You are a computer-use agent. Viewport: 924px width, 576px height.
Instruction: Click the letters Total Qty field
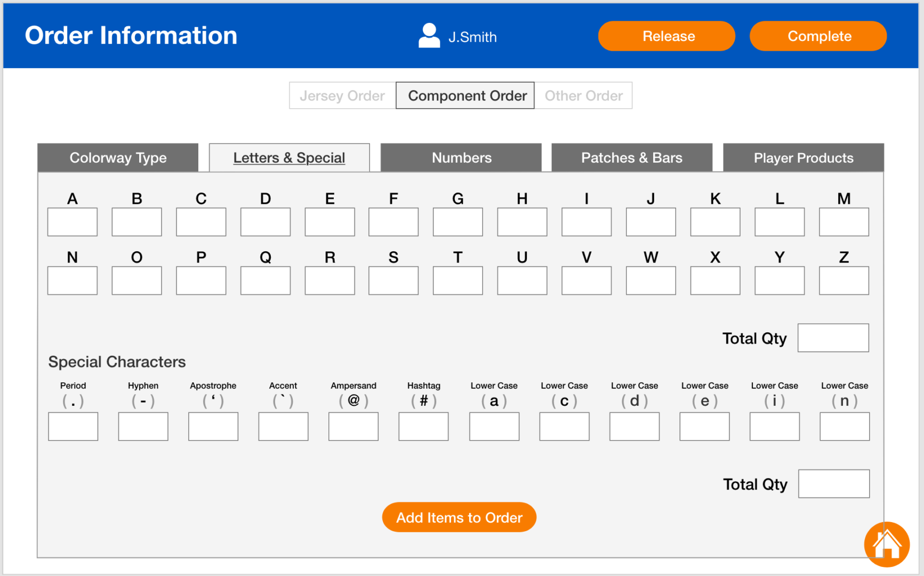pos(833,338)
